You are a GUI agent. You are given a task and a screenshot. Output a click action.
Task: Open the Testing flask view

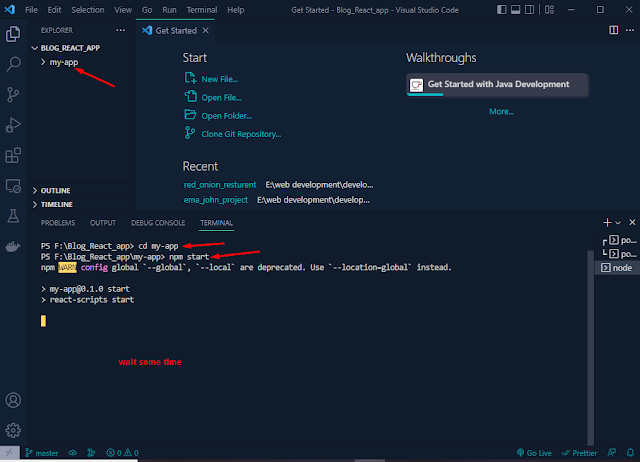13,216
